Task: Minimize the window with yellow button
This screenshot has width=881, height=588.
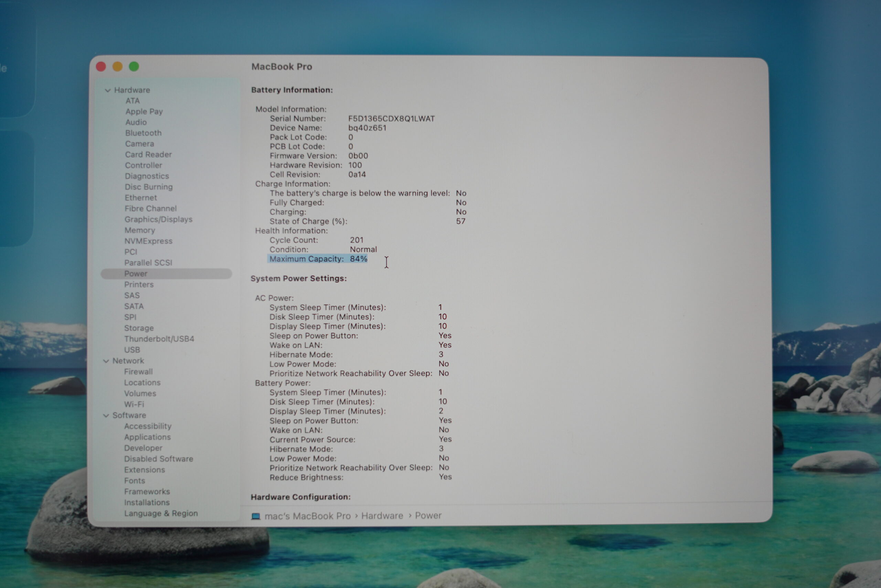Action: 117,67
